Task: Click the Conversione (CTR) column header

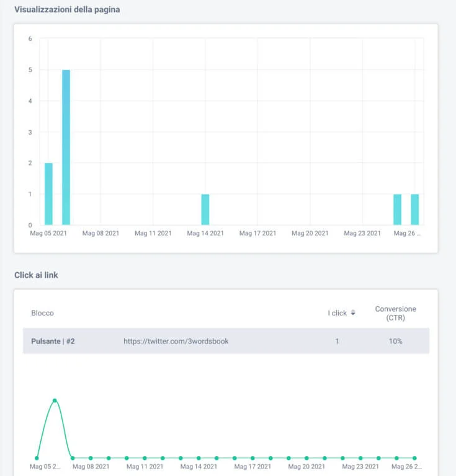Action: click(395, 313)
